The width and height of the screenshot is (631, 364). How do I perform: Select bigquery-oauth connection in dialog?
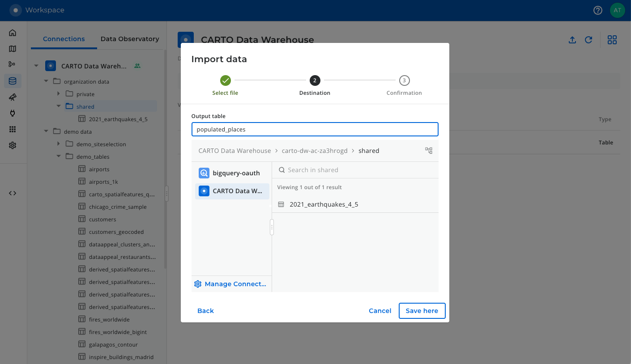(232, 173)
